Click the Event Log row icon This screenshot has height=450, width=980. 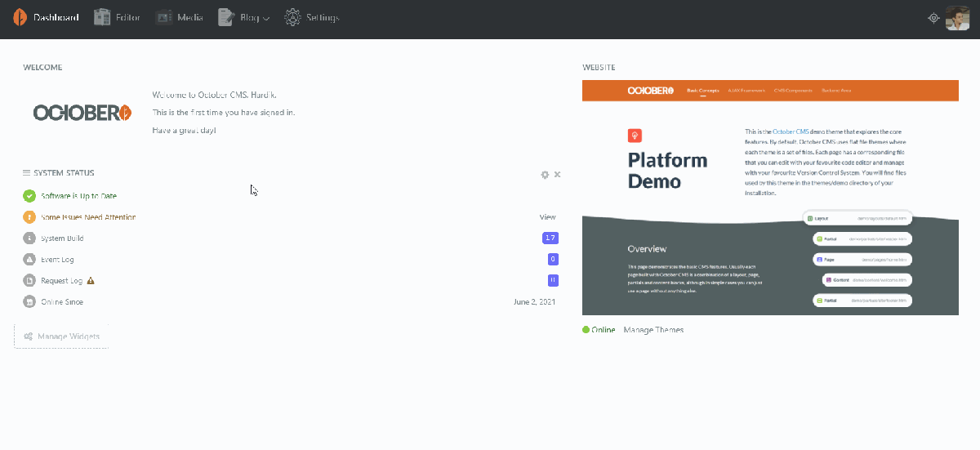tap(29, 260)
